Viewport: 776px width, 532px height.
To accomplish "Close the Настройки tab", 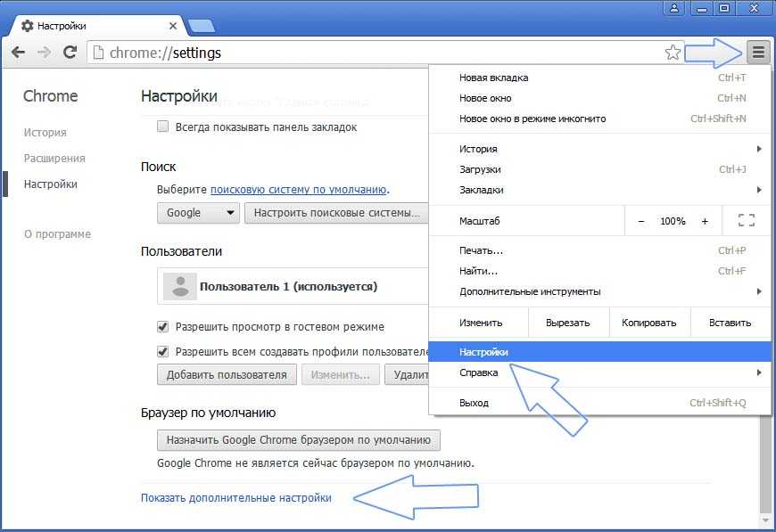I will [173, 26].
